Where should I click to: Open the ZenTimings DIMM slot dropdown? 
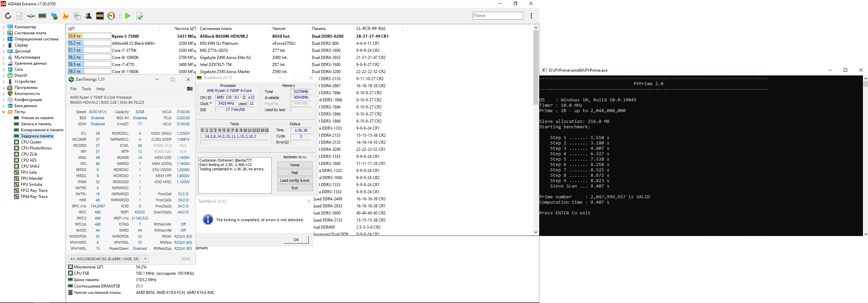click(x=108, y=259)
